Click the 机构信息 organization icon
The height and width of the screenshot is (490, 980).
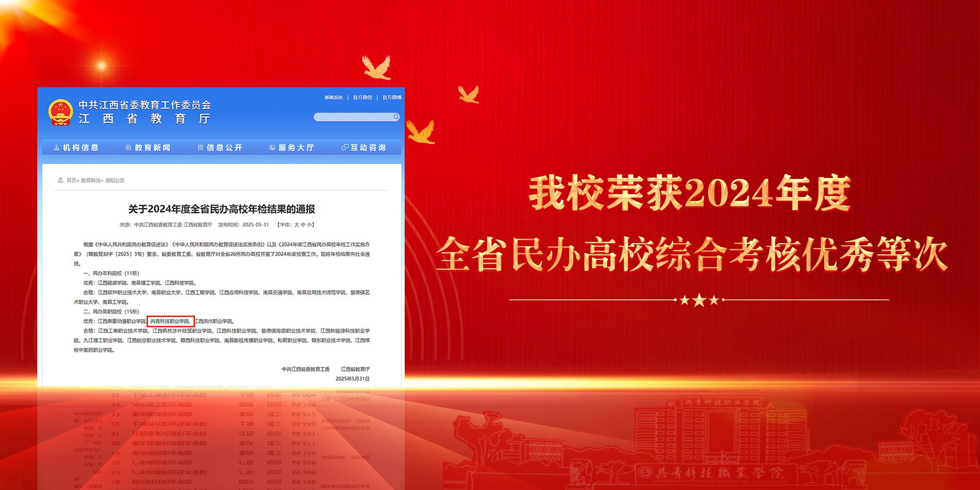point(56,147)
